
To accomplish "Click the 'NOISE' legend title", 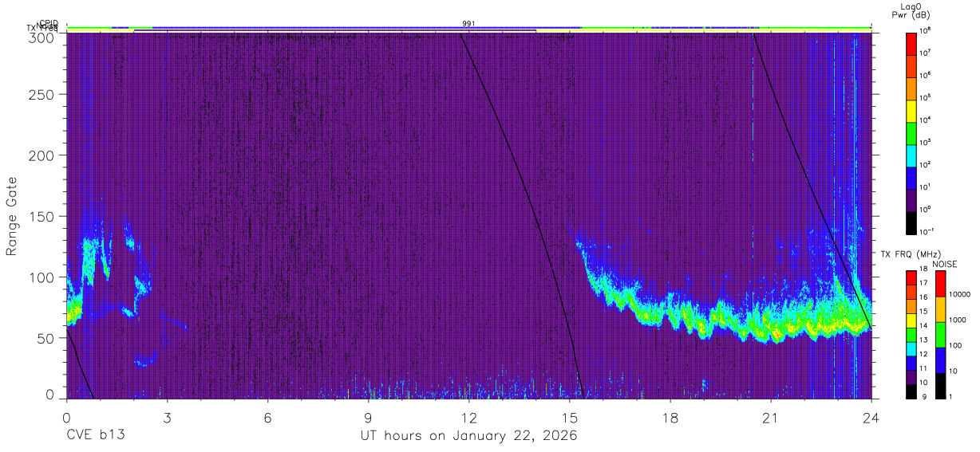I will (x=944, y=264).
